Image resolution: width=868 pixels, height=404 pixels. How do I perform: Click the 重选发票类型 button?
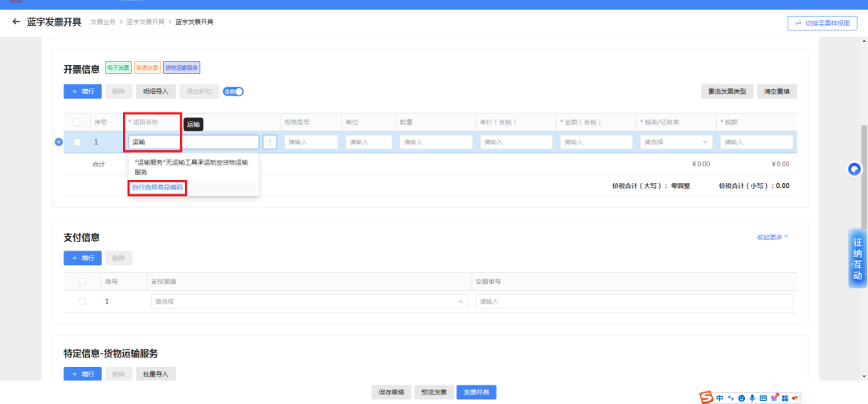click(x=727, y=92)
